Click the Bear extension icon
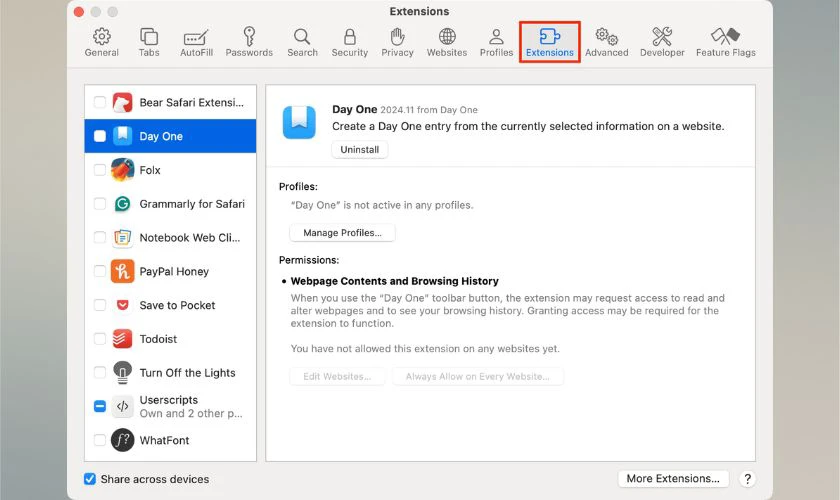The image size is (840, 500). pos(122,102)
